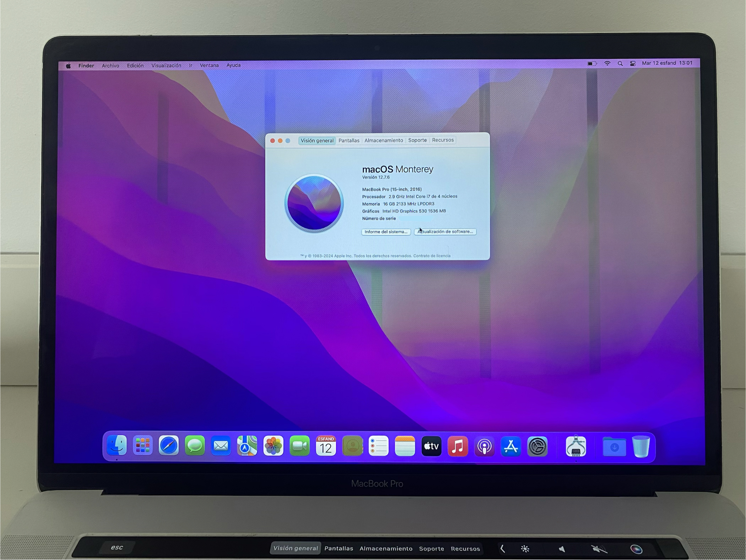Open FaceTime in the dock
The height and width of the screenshot is (560, 746).
pyautogui.click(x=299, y=446)
